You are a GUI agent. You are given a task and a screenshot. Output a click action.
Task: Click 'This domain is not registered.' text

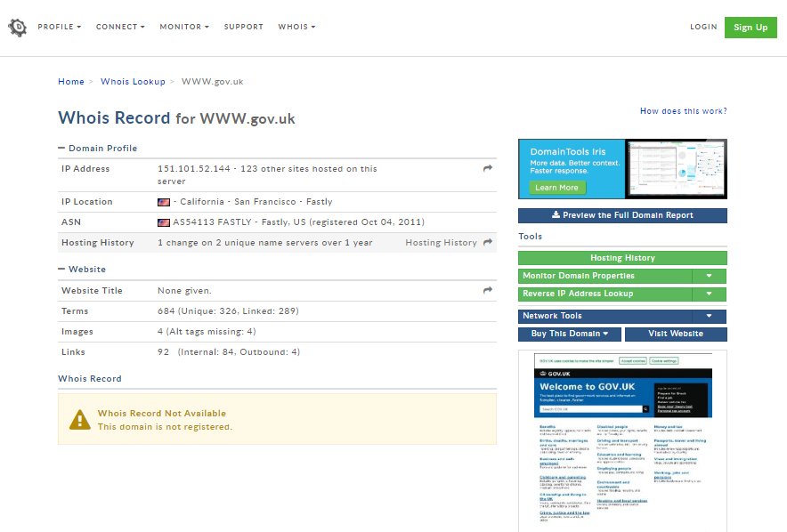(x=165, y=427)
